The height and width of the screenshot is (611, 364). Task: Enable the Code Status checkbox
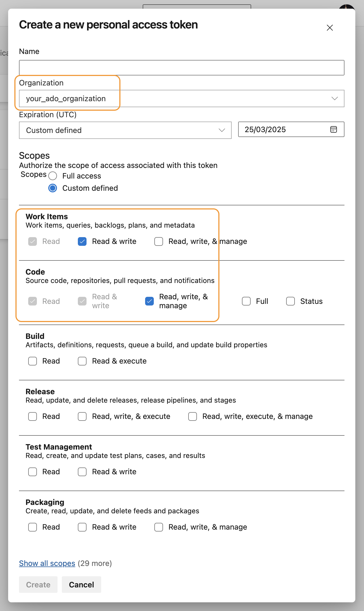point(290,301)
